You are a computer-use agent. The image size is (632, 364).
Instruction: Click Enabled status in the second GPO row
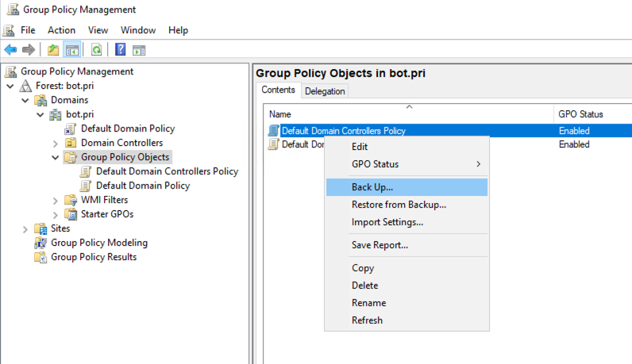[x=574, y=144]
